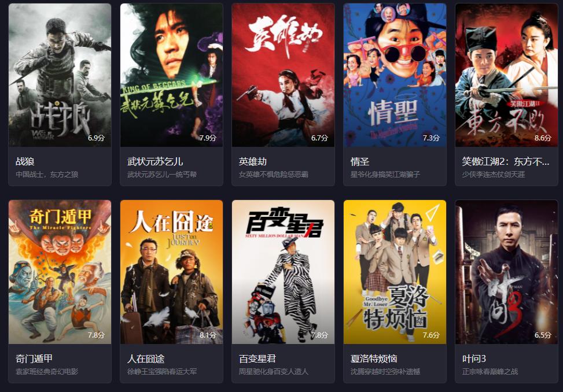The height and width of the screenshot is (392, 563).
Task: Open the 百变星君 zebra suit poster
Action: (x=284, y=272)
